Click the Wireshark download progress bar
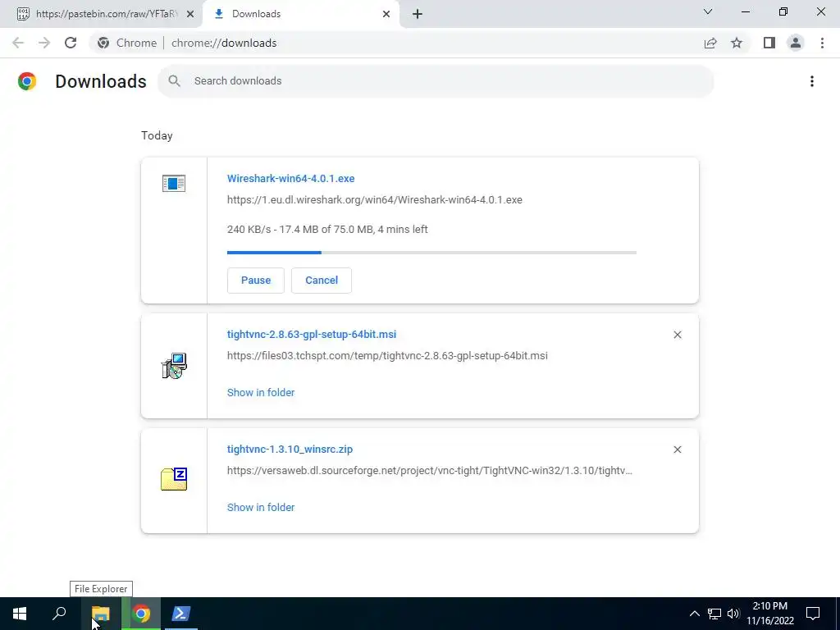 (431, 253)
